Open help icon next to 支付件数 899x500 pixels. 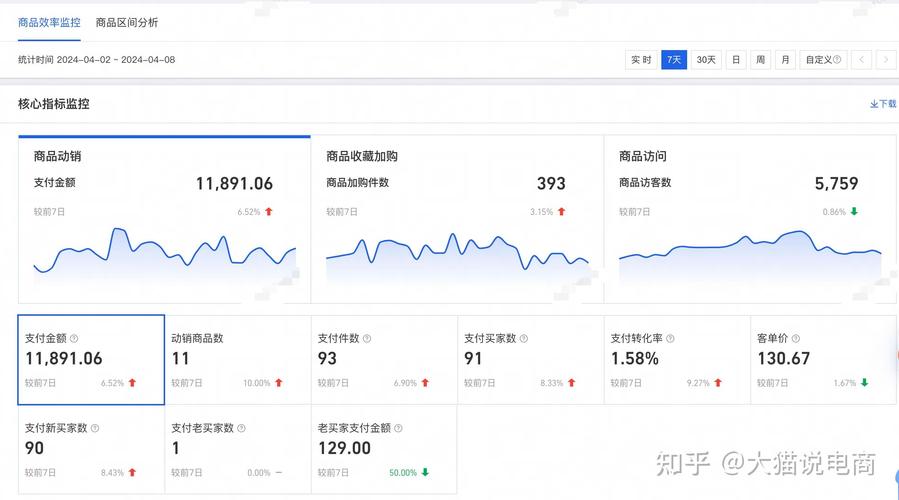tap(367, 338)
